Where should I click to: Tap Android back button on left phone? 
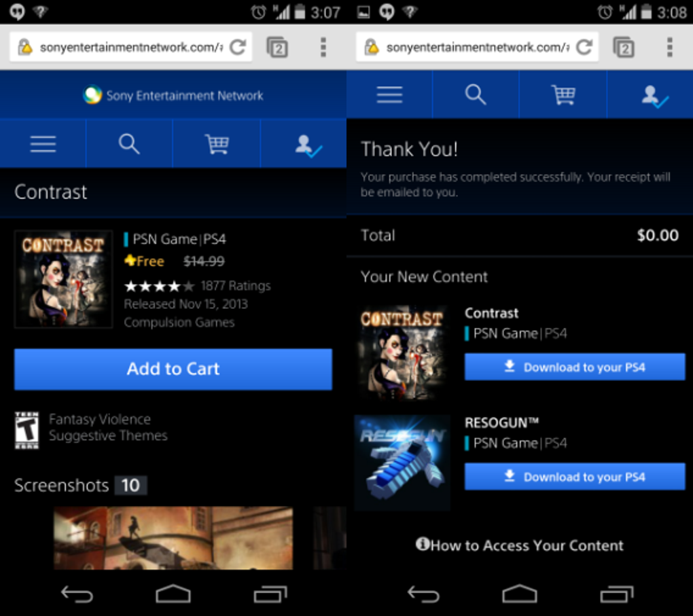point(77,594)
